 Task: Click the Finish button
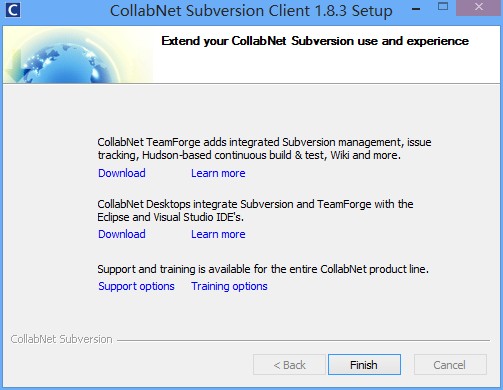point(364,365)
